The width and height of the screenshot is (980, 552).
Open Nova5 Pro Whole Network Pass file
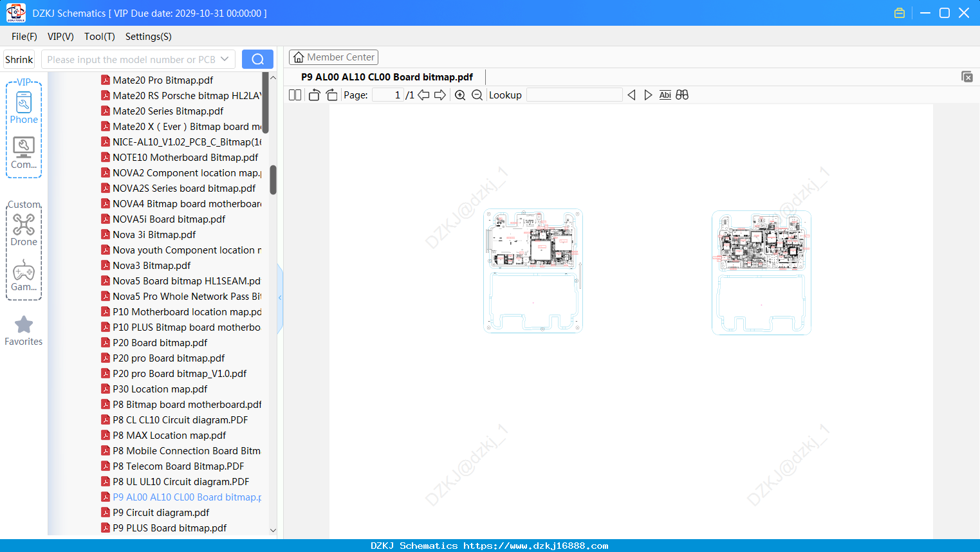(181, 297)
